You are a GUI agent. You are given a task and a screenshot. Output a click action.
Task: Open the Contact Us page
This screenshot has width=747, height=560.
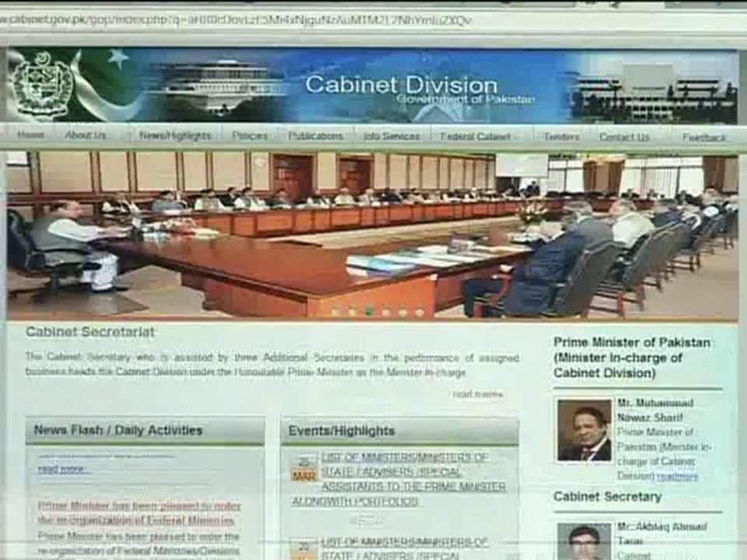pos(624,137)
